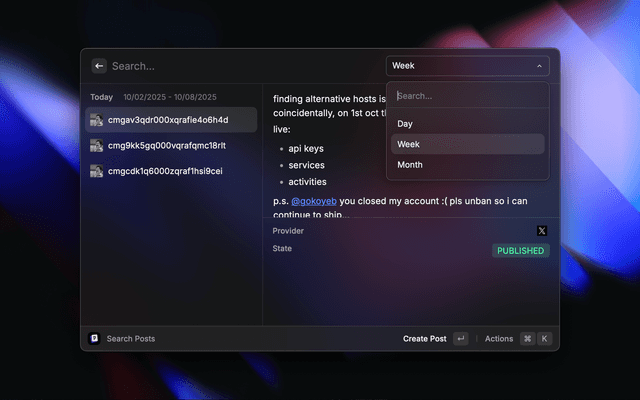This screenshot has width=640, height=400.
Task: Click the ⌘ command key icon
Action: coord(527,339)
